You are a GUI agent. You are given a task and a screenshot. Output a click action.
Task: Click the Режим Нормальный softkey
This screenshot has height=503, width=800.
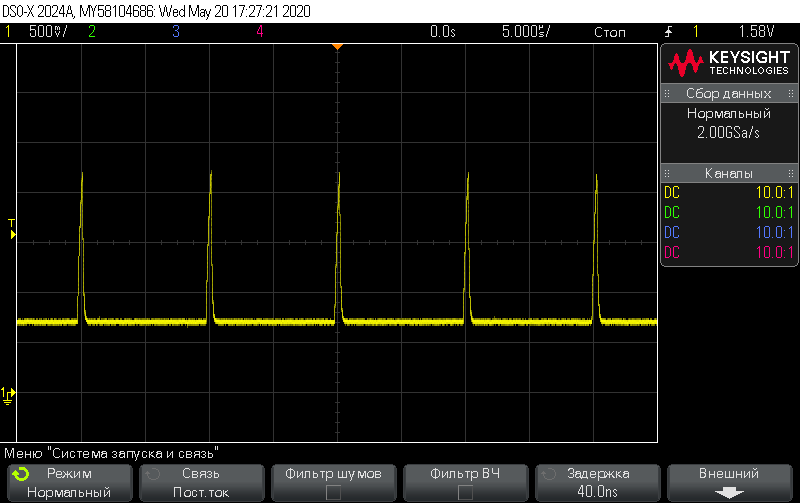(69, 483)
